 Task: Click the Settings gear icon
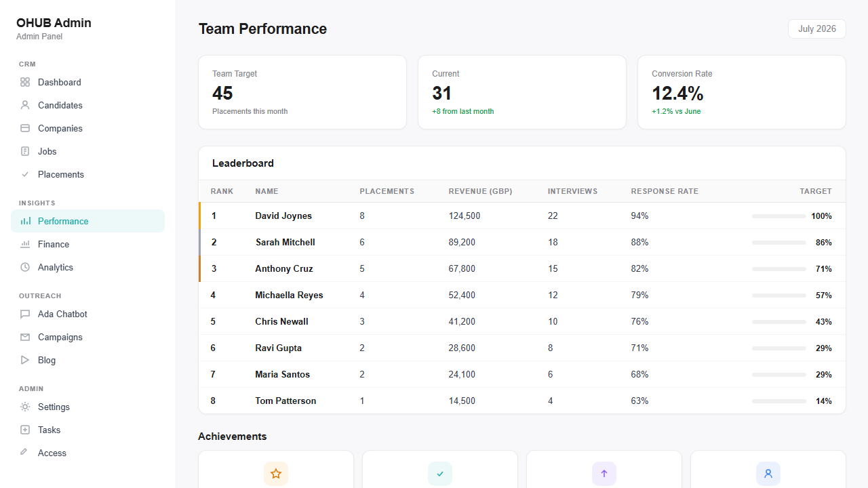click(x=25, y=407)
